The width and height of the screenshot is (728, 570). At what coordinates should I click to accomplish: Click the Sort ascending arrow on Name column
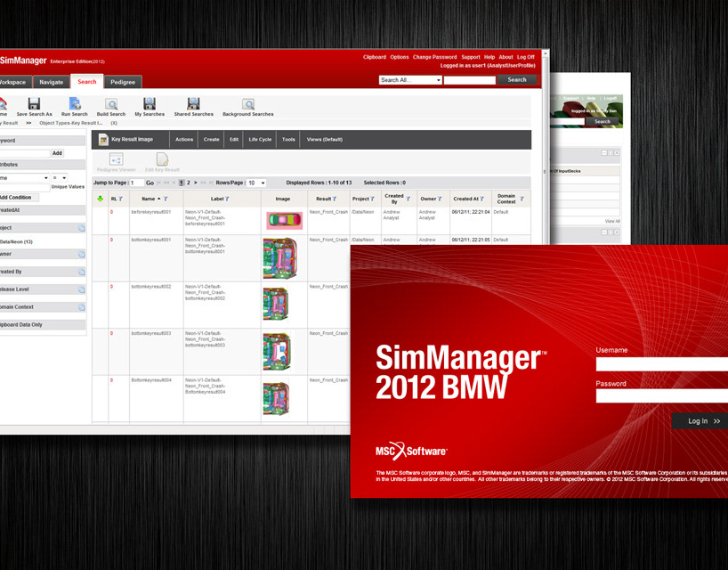coord(158,199)
